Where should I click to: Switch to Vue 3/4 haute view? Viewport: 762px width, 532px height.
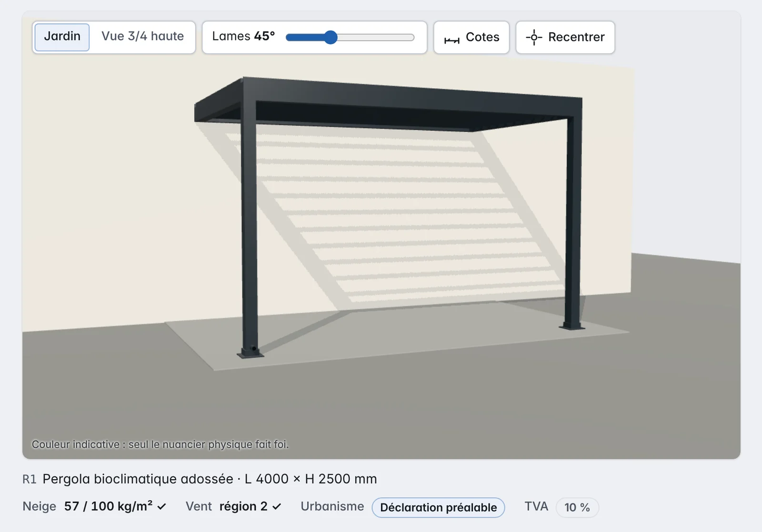pyautogui.click(x=142, y=37)
